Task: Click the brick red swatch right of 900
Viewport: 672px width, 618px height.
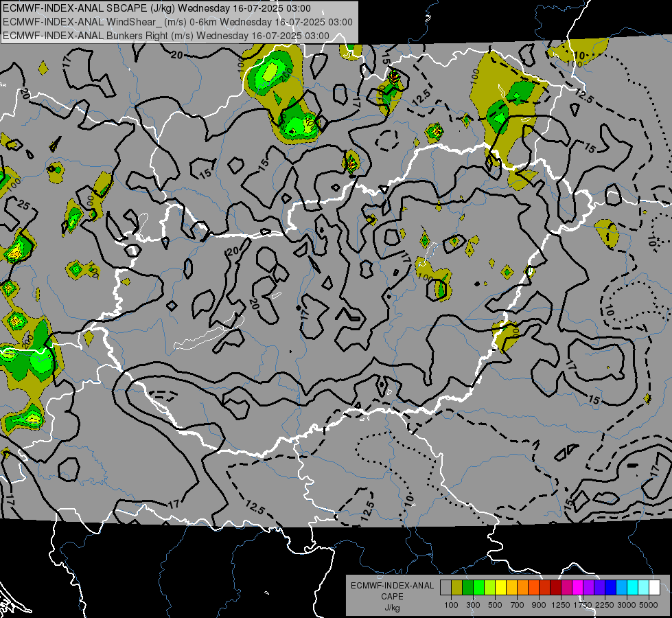Action: [x=545, y=588]
